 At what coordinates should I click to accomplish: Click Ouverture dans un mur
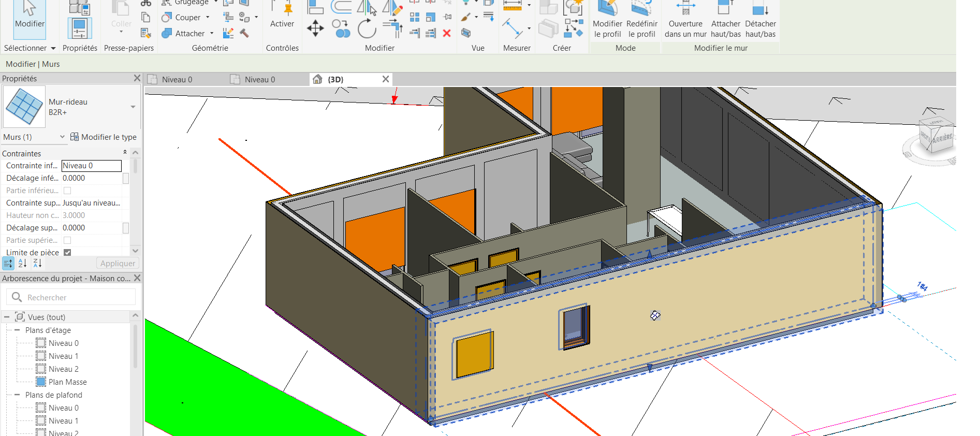pyautogui.click(x=685, y=20)
